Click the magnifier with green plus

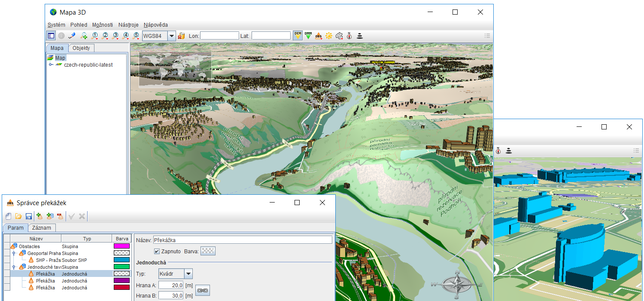coord(84,36)
